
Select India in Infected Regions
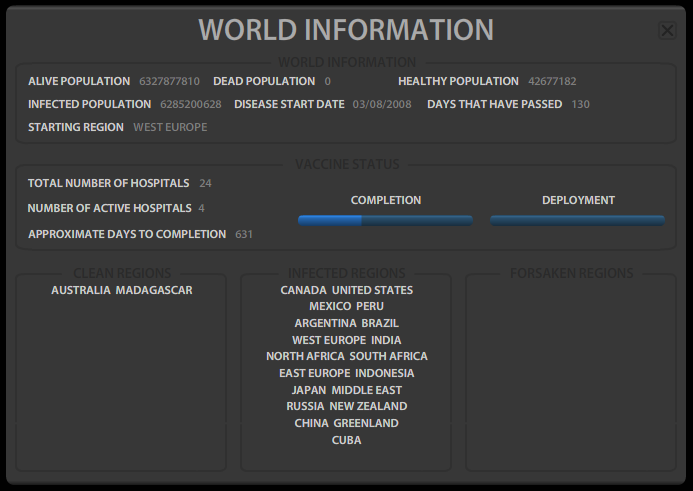[x=386, y=340]
